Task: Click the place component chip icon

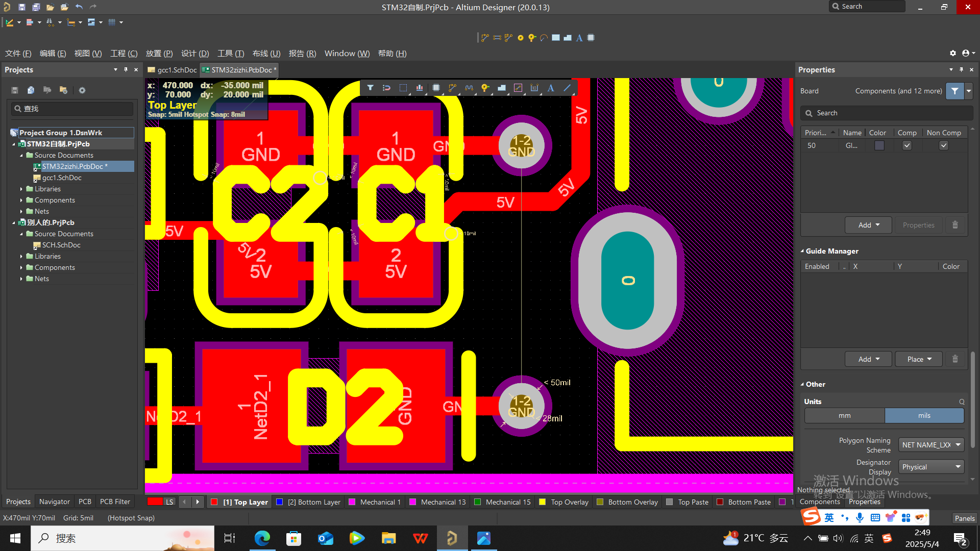Action: tap(436, 88)
